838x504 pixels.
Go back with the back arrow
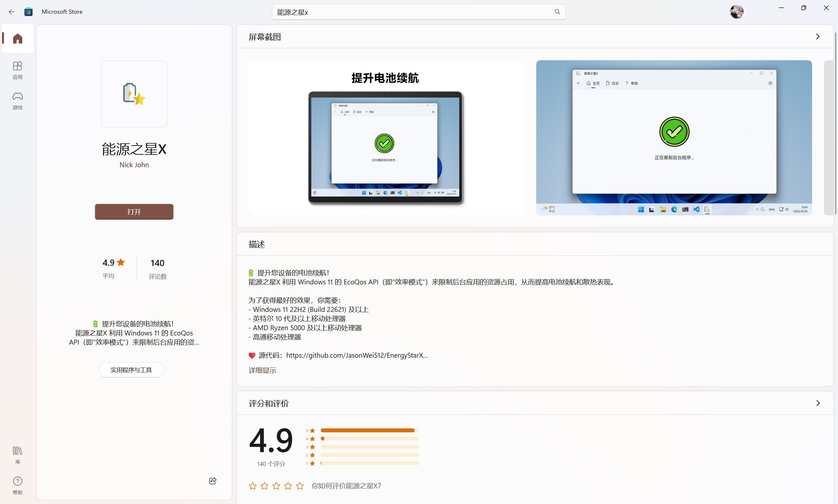tap(11, 12)
